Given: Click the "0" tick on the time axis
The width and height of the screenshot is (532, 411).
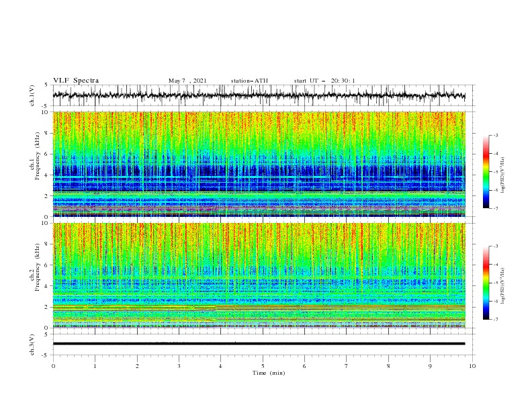Looking at the screenshot, I should click(53, 366).
